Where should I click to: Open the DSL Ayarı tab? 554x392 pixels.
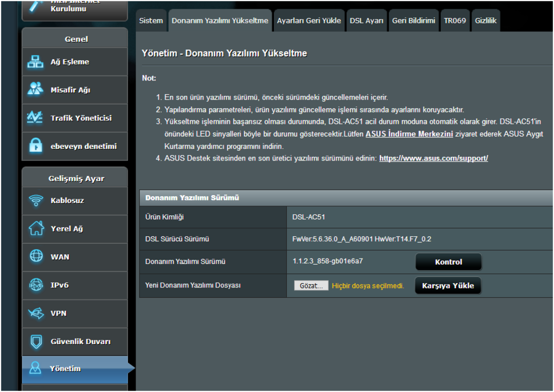(x=366, y=20)
